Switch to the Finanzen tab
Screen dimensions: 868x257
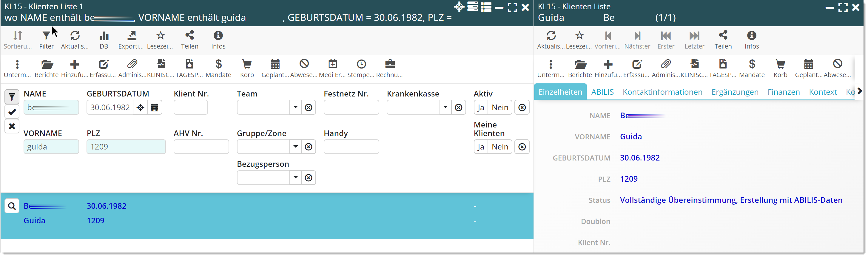(x=784, y=92)
